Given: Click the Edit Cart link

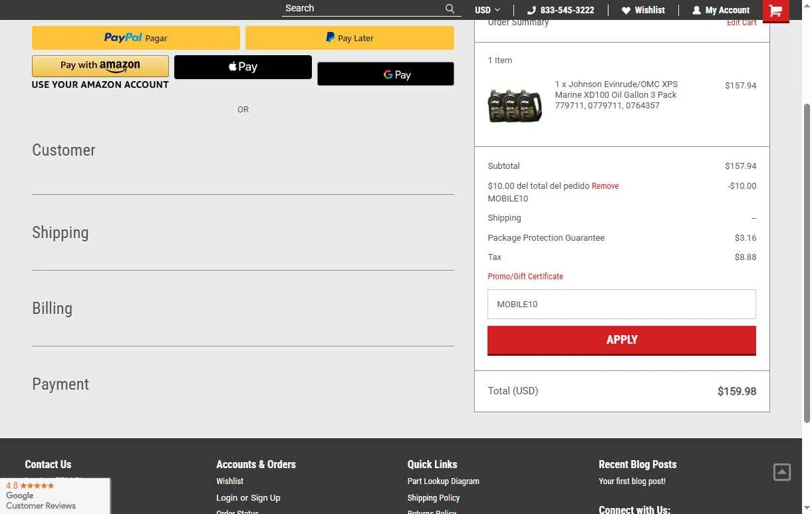Looking at the screenshot, I should (x=742, y=23).
